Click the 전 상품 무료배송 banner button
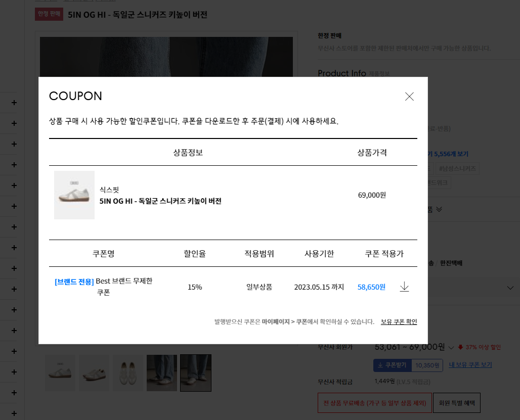Image resolution: width=520 pixels, height=420 pixels. click(x=374, y=403)
